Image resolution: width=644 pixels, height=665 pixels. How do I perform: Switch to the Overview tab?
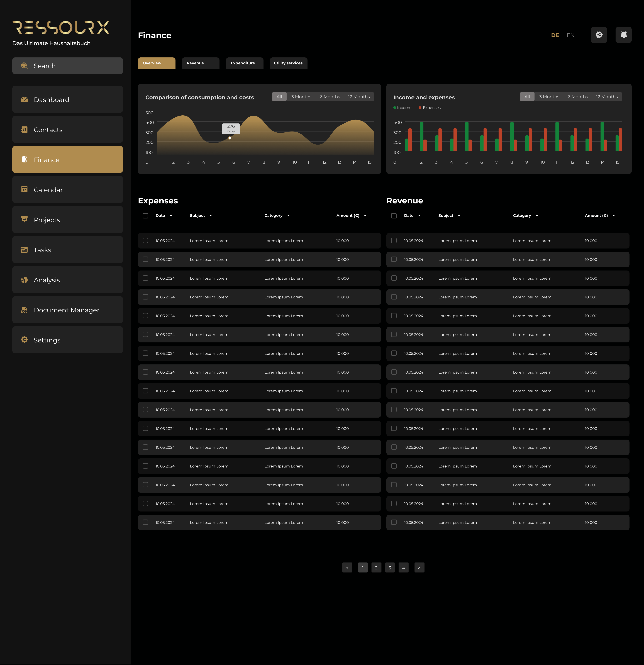click(x=156, y=63)
